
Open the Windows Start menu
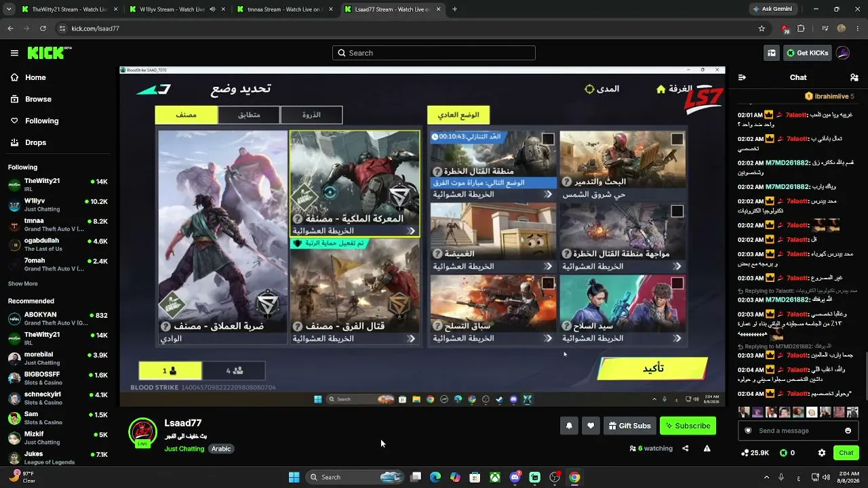click(294, 477)
